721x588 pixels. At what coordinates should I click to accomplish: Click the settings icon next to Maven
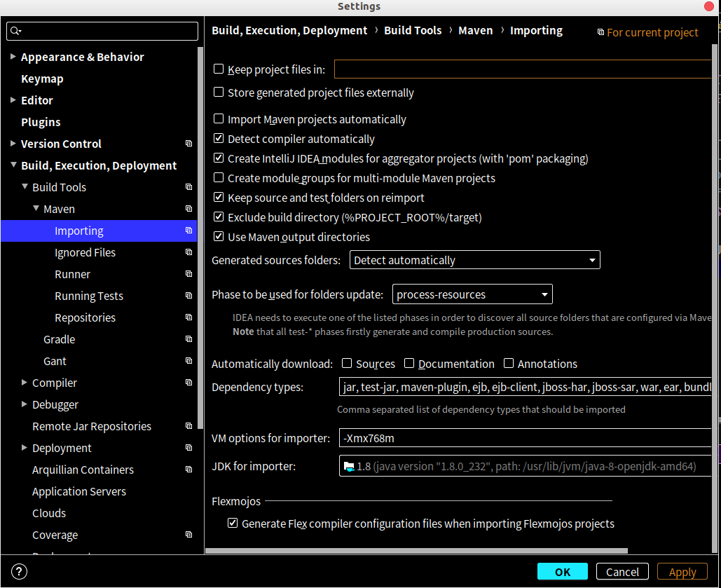point(188,209)
